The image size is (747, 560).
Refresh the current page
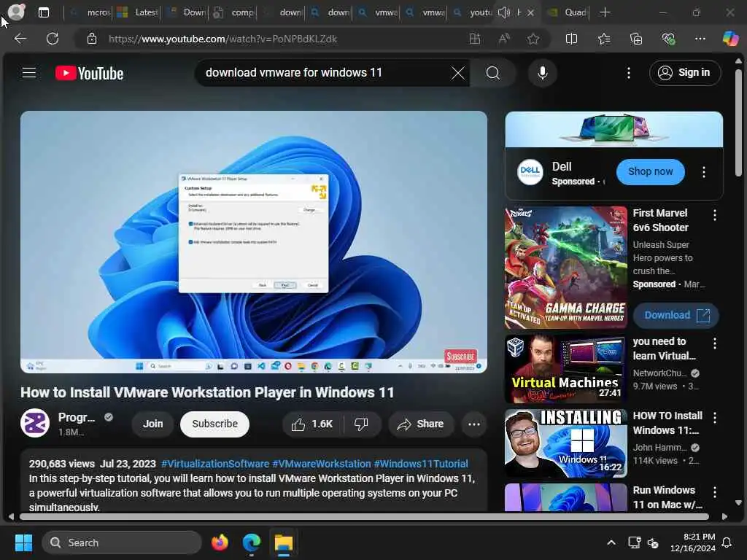point(53,39)
